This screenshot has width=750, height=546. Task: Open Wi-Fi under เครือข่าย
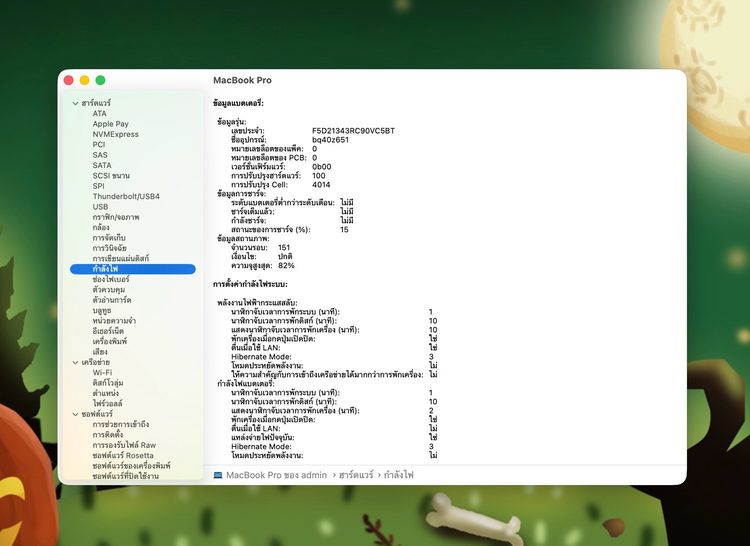point(102,372)
